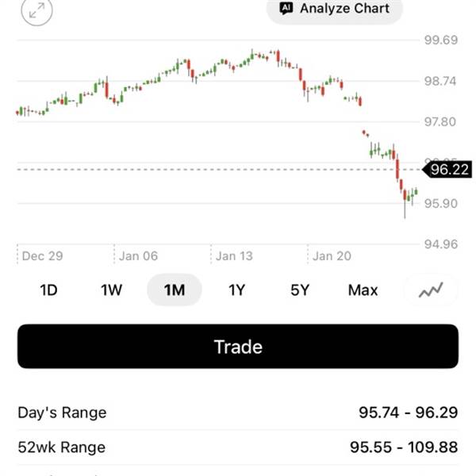The width and height of the screenshot is (476, 476).
Task: Click the 99.69 price axis label
Action: coord(441,40)
